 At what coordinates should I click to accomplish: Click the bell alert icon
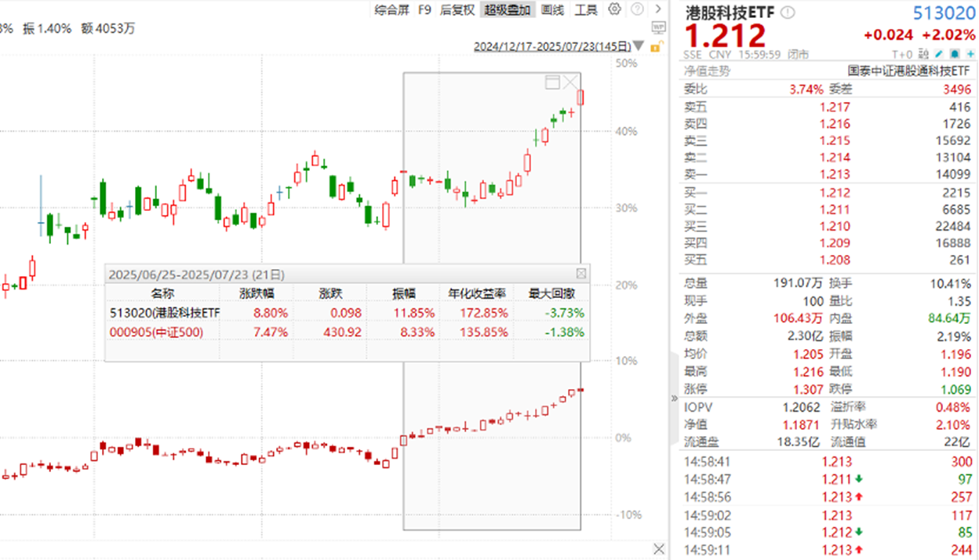[x=954, y=55]
